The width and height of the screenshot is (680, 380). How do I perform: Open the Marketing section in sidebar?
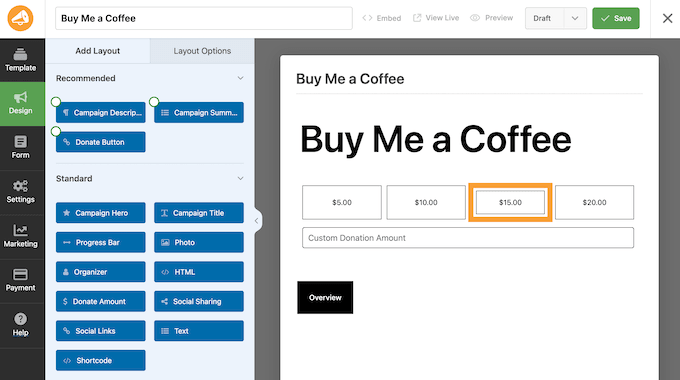tap(21, 236)
